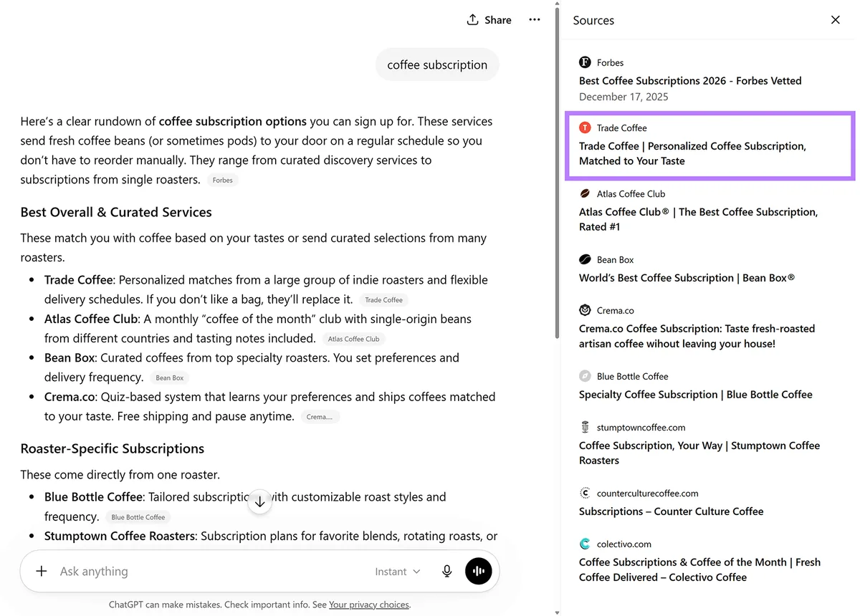The width and height of the screenshot is (860, 616).
Task: Open Colectivo Coffee of the Month source
Action: (x=699, y=569)
